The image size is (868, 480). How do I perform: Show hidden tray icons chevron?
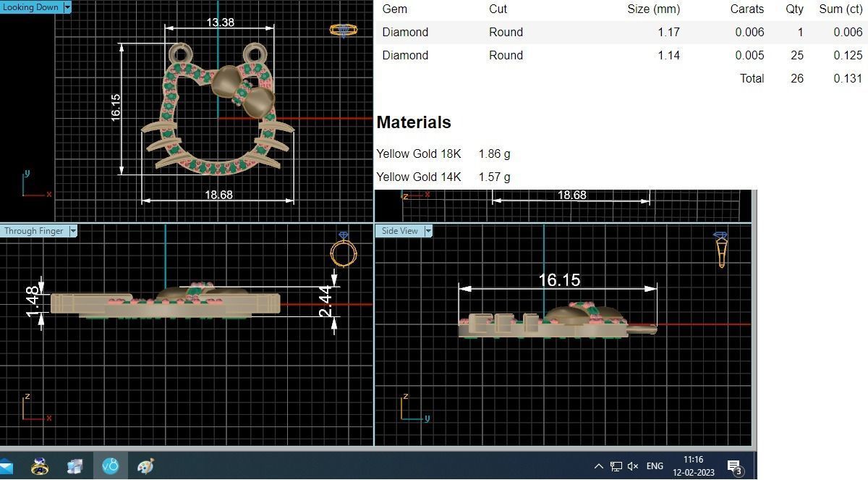(x=598, y=466)
